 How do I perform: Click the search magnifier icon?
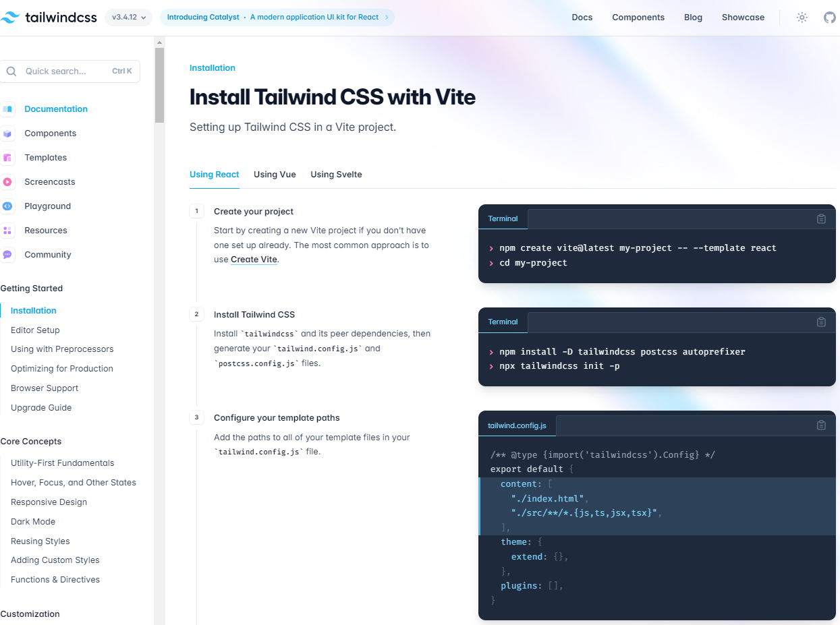coord(11,71)
